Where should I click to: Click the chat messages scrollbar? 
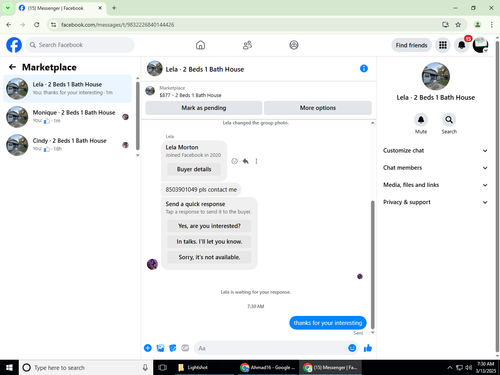click(372, 264)
